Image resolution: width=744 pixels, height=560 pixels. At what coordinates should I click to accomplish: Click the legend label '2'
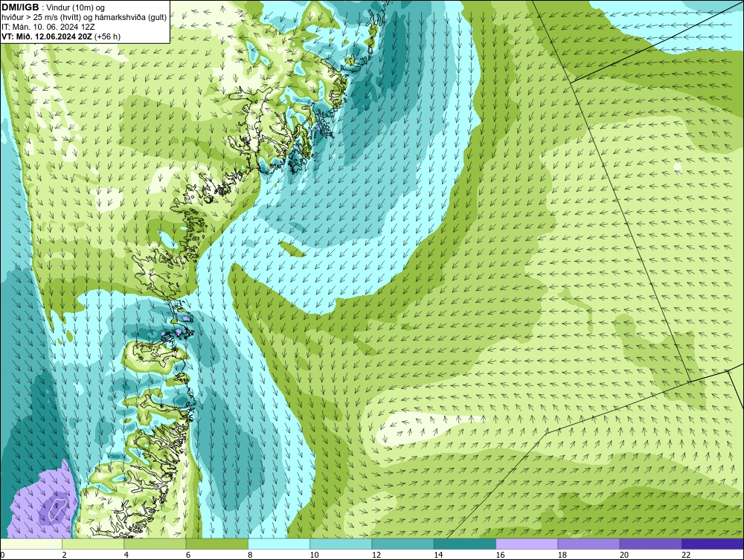pos(65,556)
